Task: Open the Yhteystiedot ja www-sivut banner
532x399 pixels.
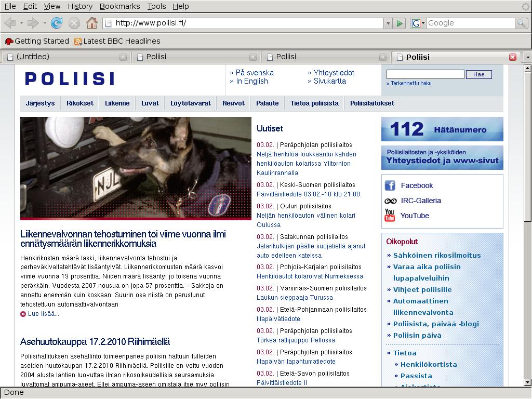Action: pyautogui.click(x=442, y=158)
